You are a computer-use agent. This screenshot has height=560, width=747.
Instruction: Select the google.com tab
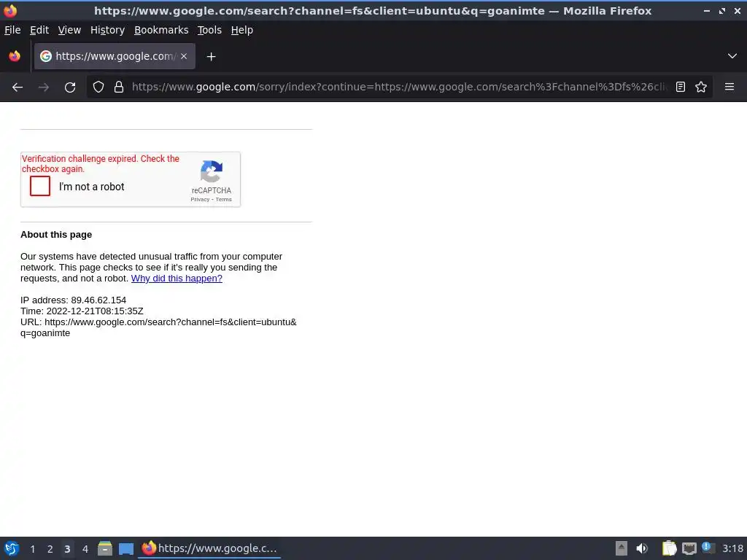[x=115, y=56]
